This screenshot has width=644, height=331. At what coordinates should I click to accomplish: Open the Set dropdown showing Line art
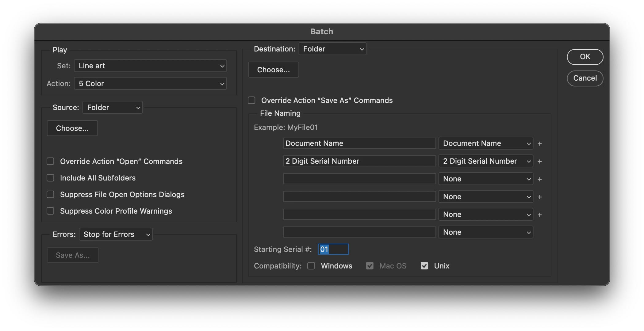tap(150, 66)
